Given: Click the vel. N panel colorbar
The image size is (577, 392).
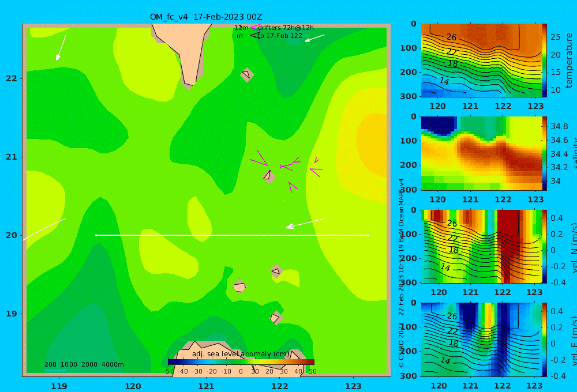Looking at the screenshot, I should coord(545,246).
